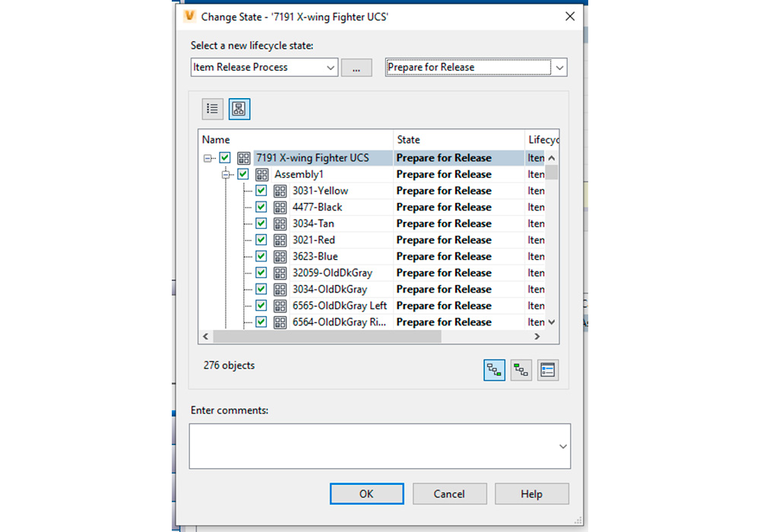
Task: Click the item icon for 3021-Red
Action: click(280, 240)
